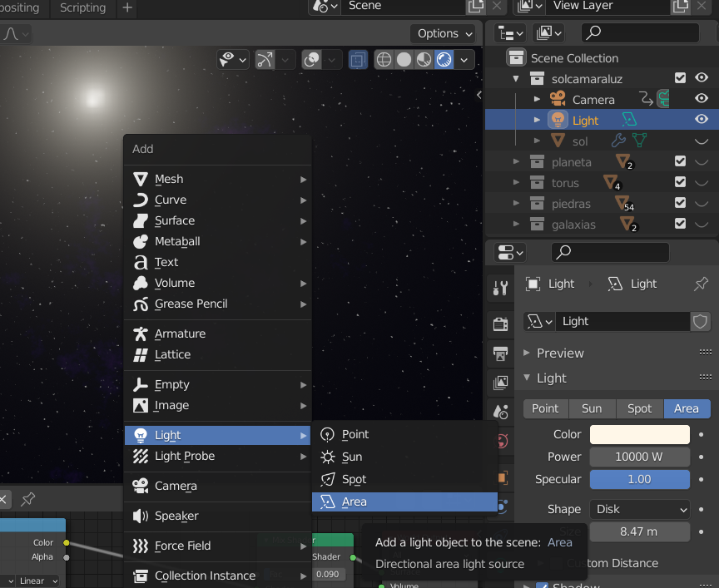Select material preview shading mode
Image resolution: width=719 pixels, height=588 pixels.
(x=424, y=60)
